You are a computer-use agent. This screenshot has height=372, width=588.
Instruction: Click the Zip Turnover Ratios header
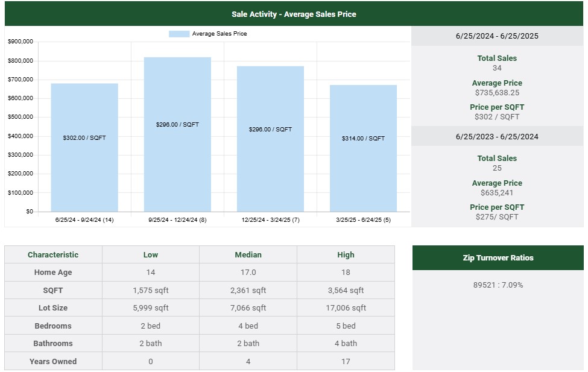[x=498, y=257]
